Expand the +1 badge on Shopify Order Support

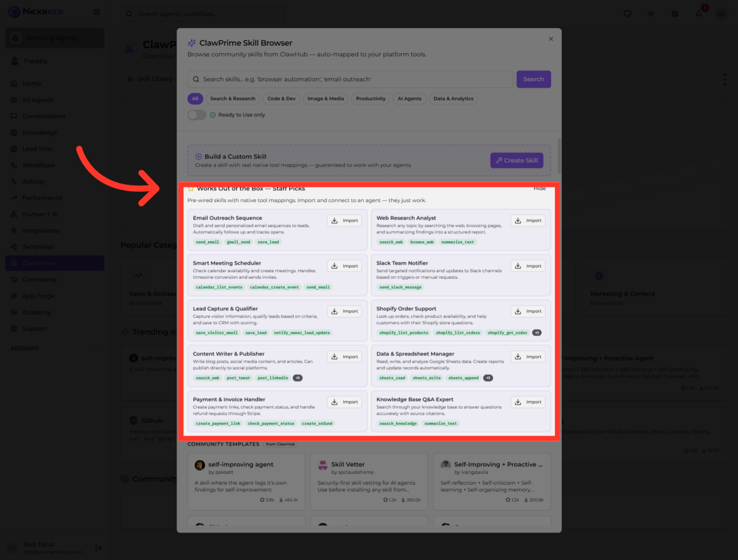537,333
